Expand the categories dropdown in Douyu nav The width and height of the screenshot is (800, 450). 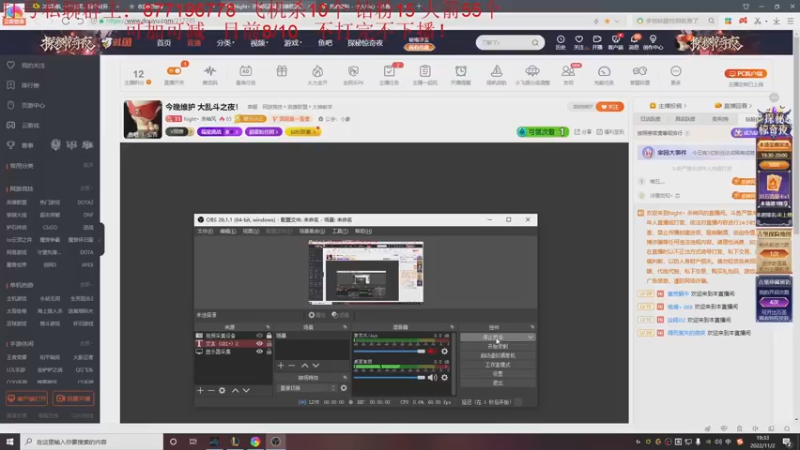225,43
